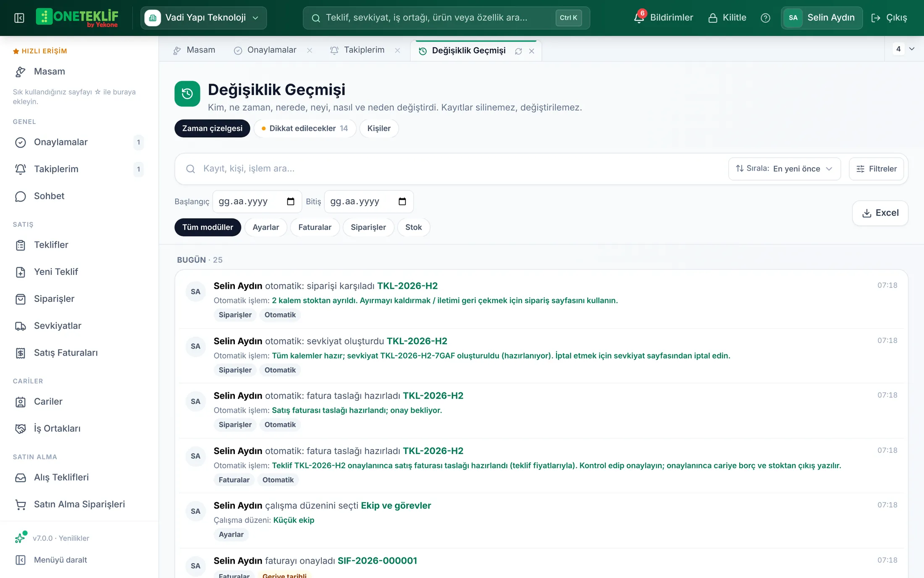Open calendar picker for Bitiş date

402,201
